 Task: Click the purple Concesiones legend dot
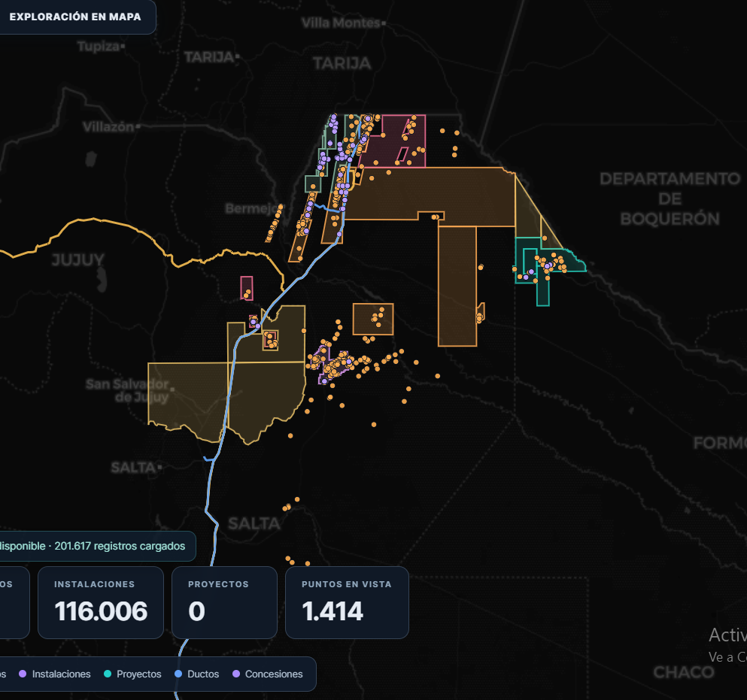point(235,674)
